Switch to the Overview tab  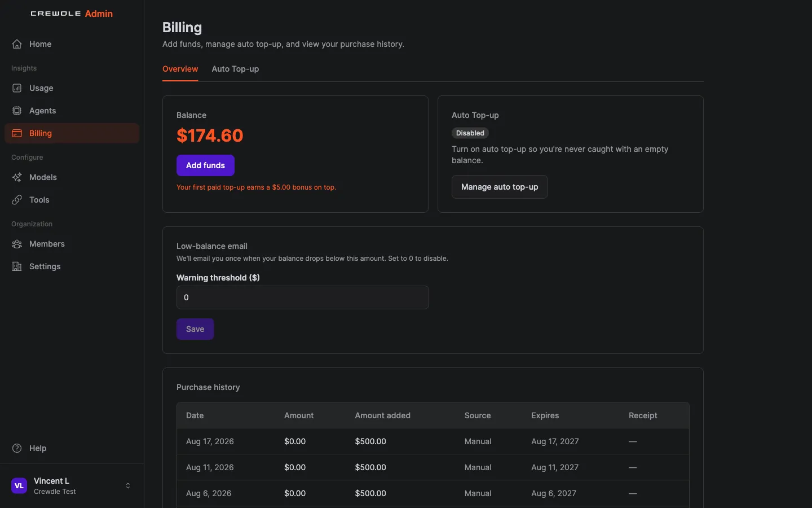(180, 69)
